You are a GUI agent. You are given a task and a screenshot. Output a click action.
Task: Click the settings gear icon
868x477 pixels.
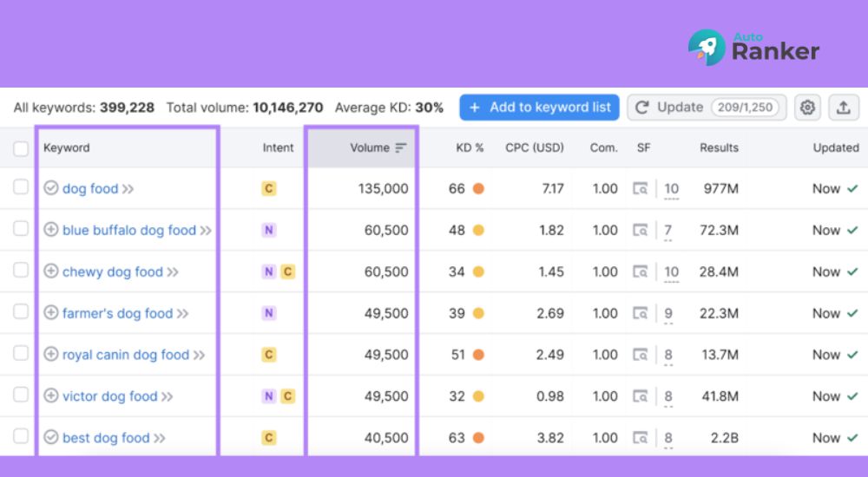pyautogui.click(x=807, y=108)
